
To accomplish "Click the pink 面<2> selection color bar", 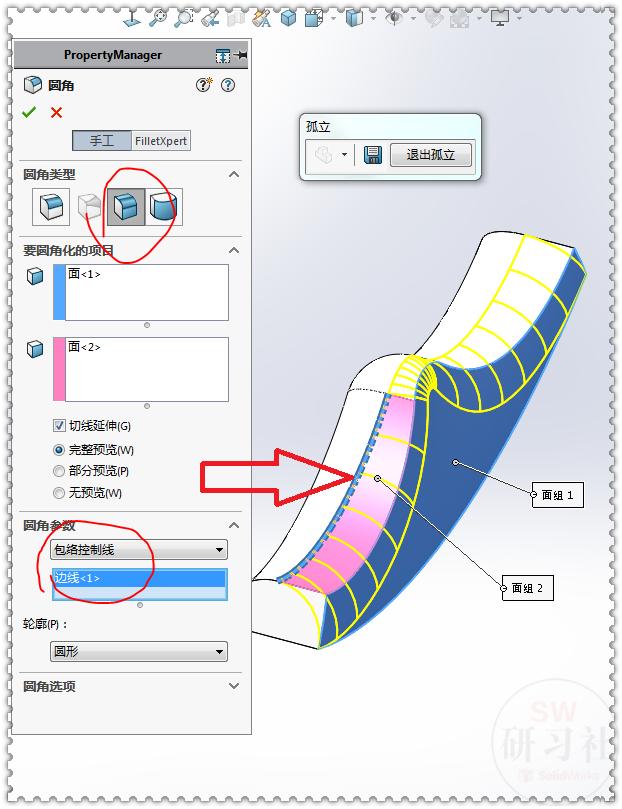I will pos(59,369).
